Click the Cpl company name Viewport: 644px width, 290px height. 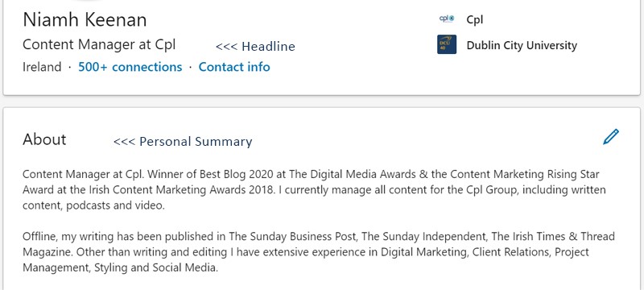[474, 19]
